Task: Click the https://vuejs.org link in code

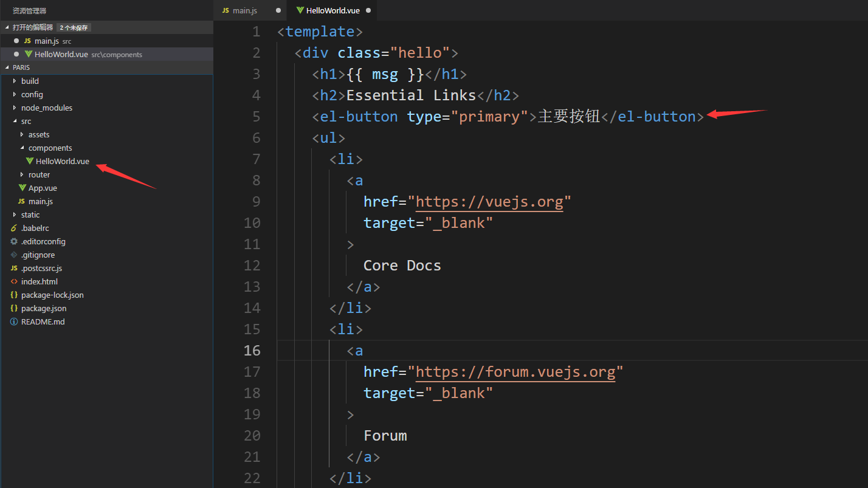Action: point(491,201)
